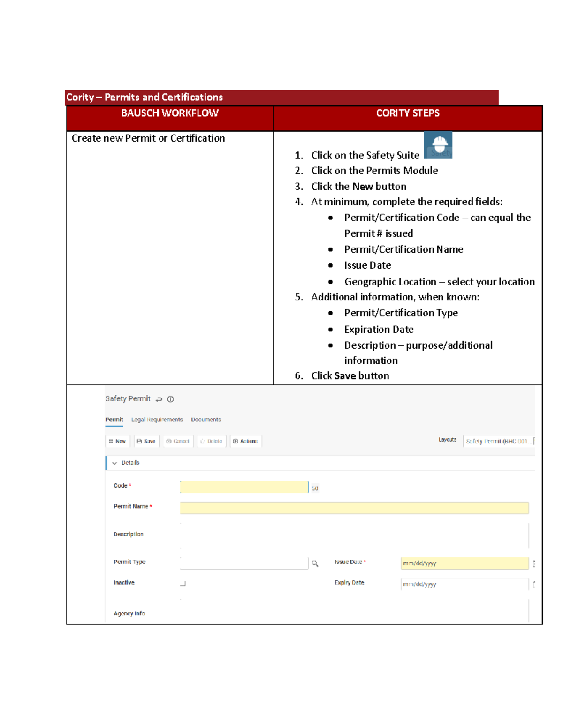Switch to the Documents tab
Screen dimensions: 563x728
point(205,420)
